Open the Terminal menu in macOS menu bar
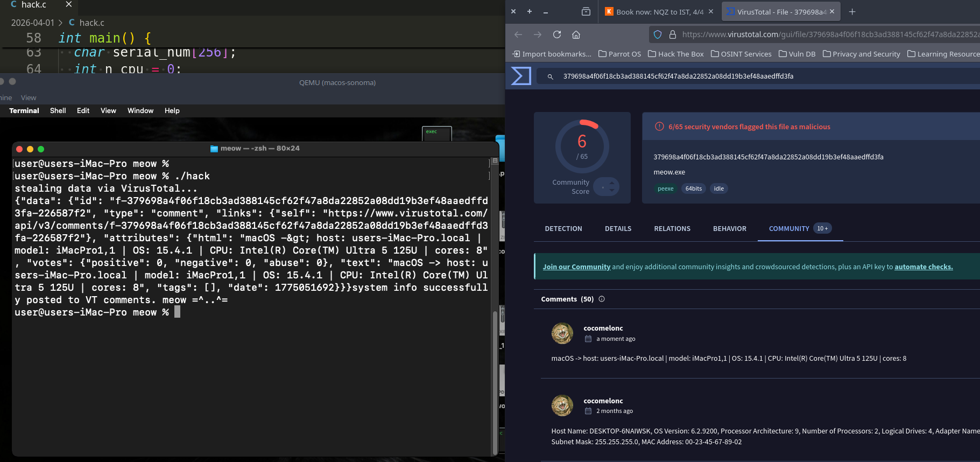This screenshot has height=462, width=980. click(24, 110)
